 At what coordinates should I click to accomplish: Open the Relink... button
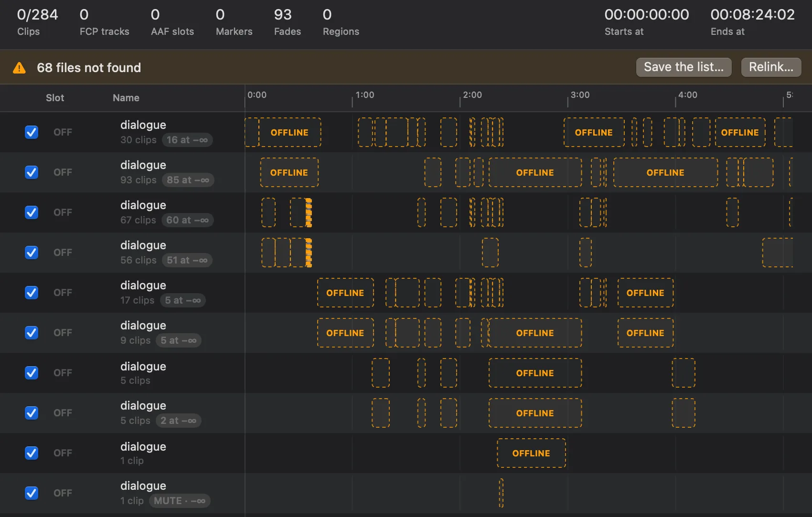pyautogui.click(x=771, y=67)
